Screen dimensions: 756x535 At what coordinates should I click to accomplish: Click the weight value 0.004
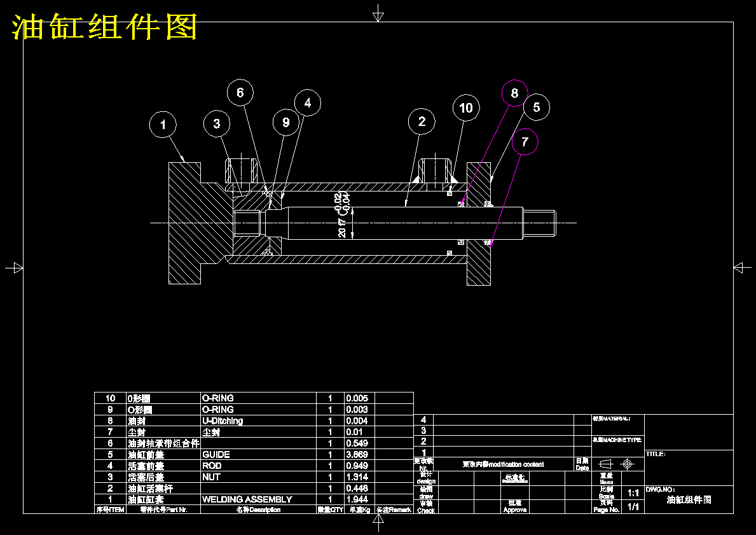(357, 420)
